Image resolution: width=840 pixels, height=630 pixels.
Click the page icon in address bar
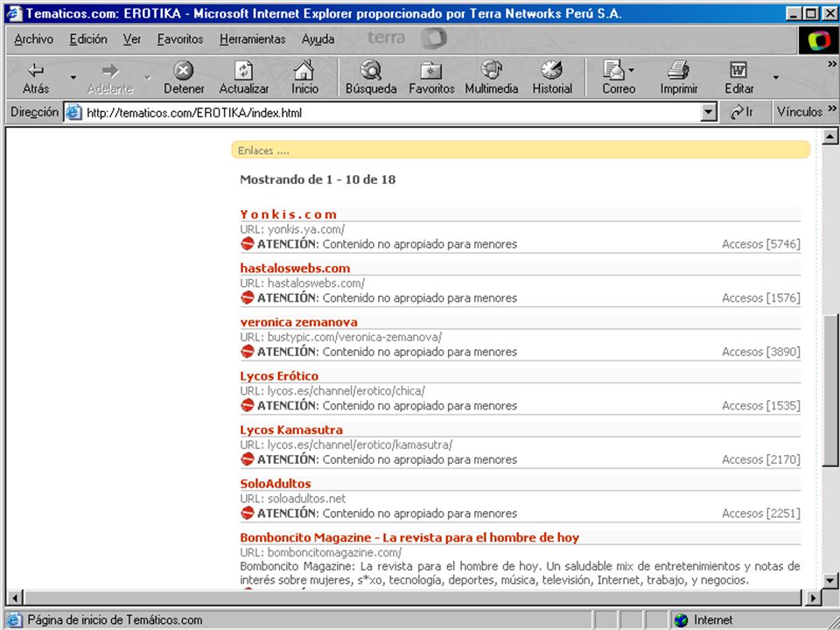(x=73, y=113)
